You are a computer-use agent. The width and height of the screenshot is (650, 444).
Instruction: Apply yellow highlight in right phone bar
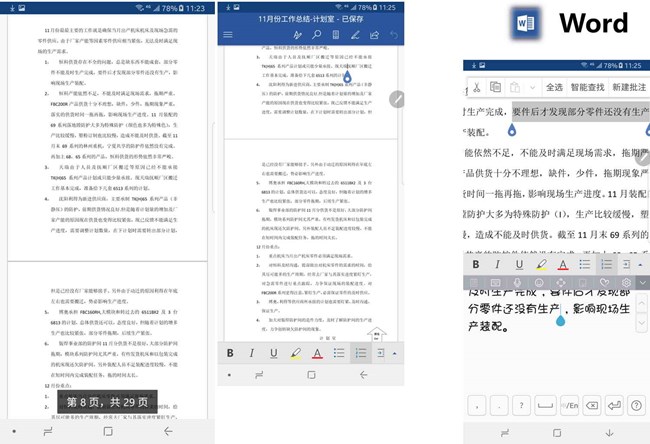[541, 265]
